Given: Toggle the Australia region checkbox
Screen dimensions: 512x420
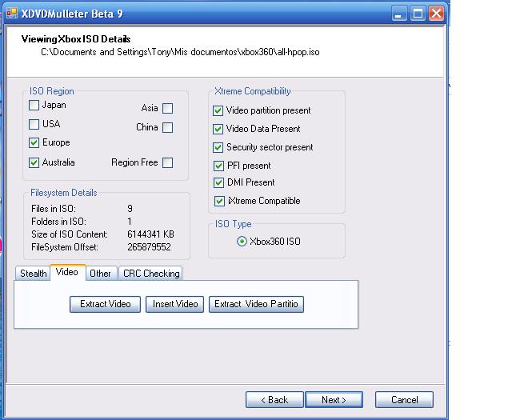Looking at the screenshot, I should 34,162.
